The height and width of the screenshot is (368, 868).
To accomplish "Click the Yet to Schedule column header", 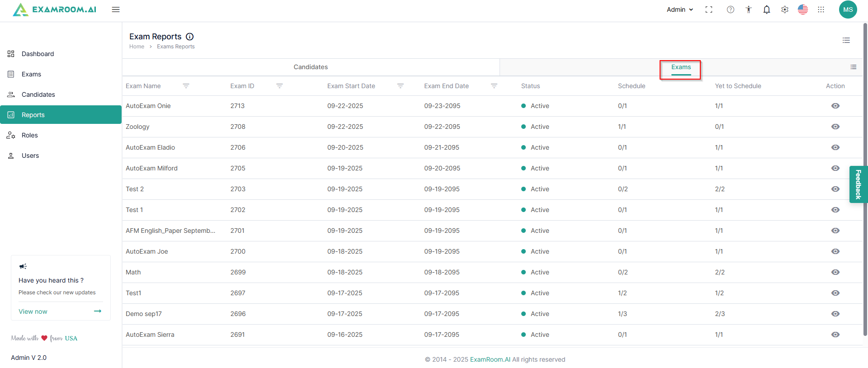I will (x=738, y=86).
